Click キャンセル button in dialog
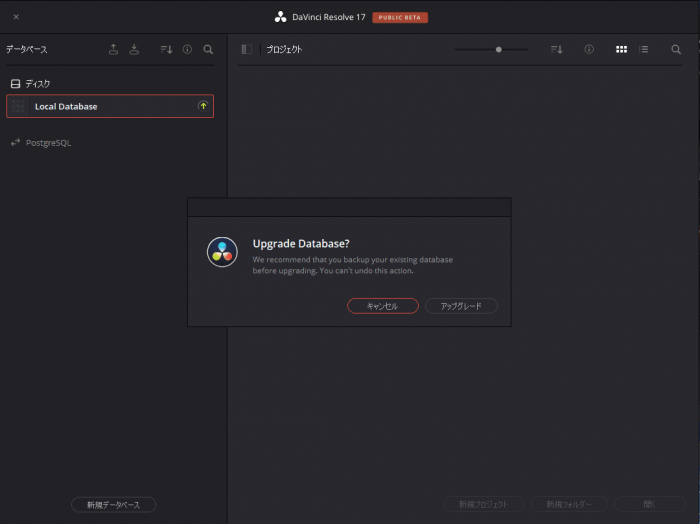 tap(383, 306)
